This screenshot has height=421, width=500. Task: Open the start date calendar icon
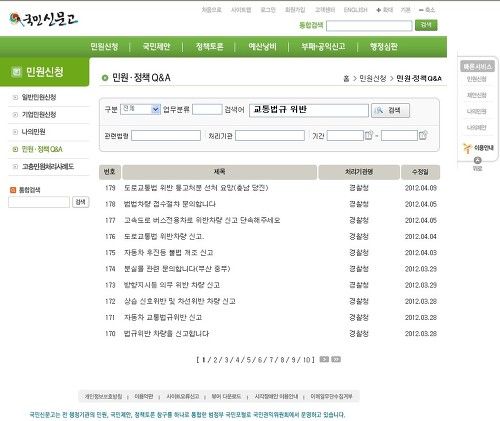[368, 135]
